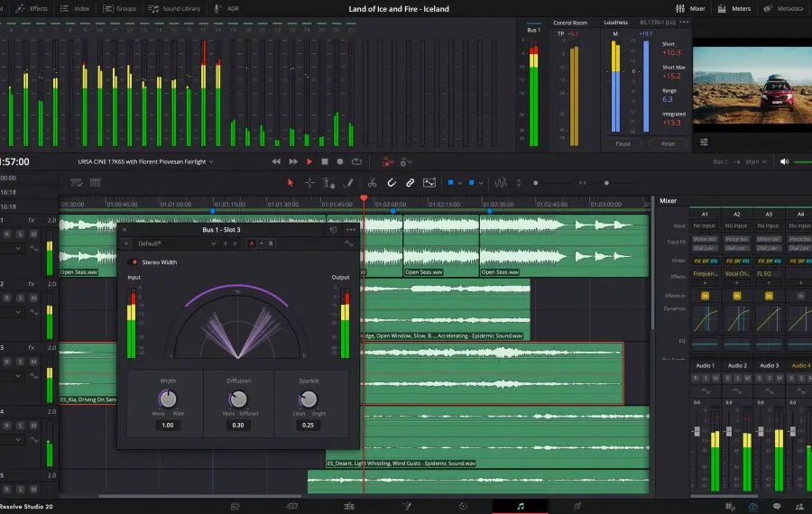812x514 pixels.
Task: Activate the edit selection I-beam tool
Action: point(328,183)
